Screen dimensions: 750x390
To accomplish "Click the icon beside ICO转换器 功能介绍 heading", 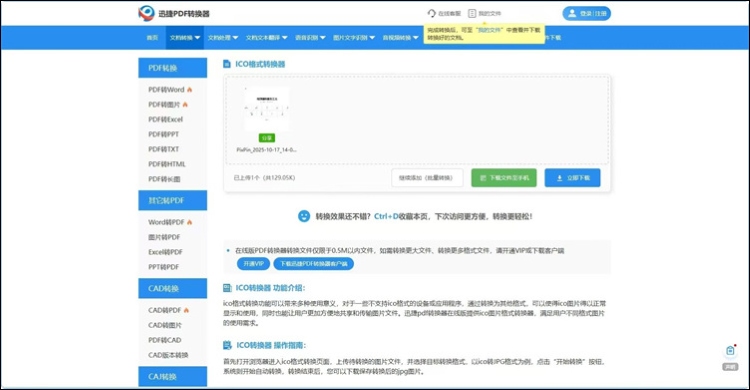I will coord(228,288).
